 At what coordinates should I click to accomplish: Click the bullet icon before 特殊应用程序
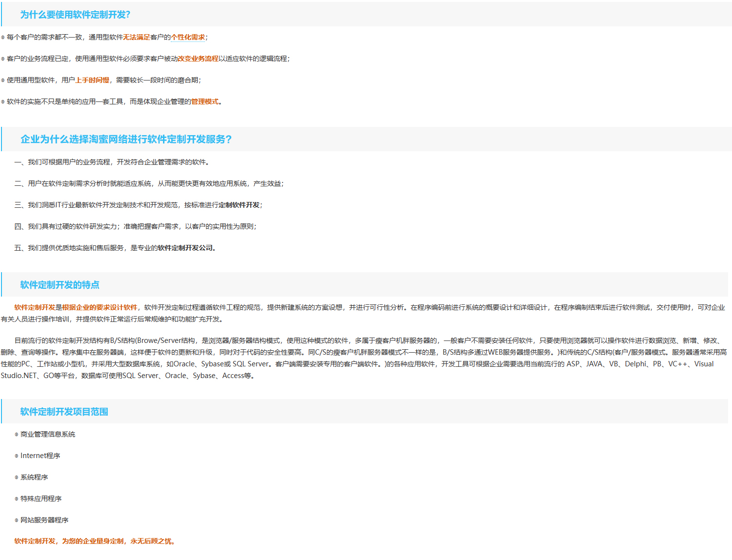point(17,499)
